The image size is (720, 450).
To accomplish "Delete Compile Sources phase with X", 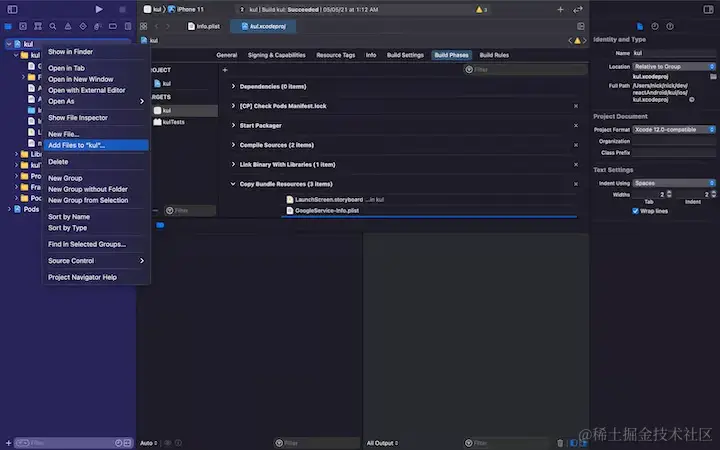I will (x=576, y=145).
